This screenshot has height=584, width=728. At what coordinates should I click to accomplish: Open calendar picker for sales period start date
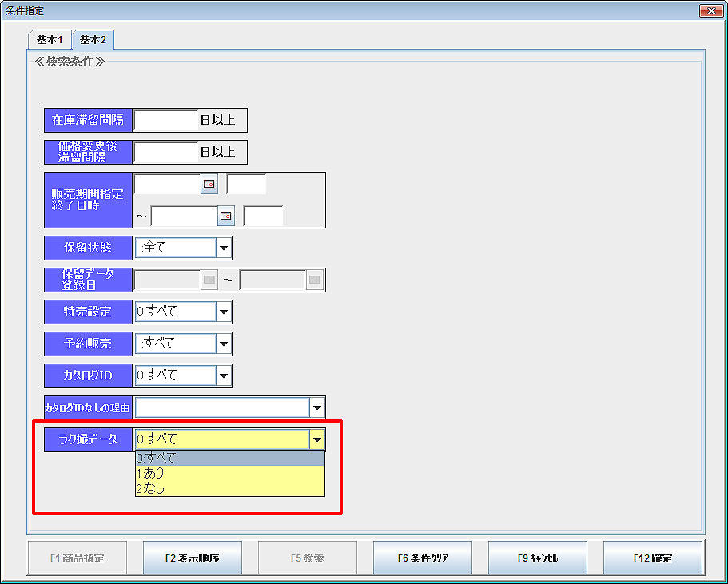(209, 184)
